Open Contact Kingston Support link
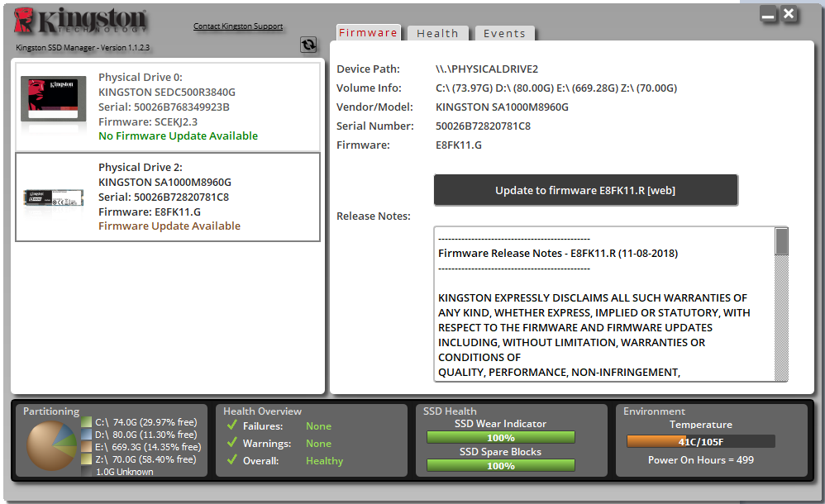 pos(238,26)
